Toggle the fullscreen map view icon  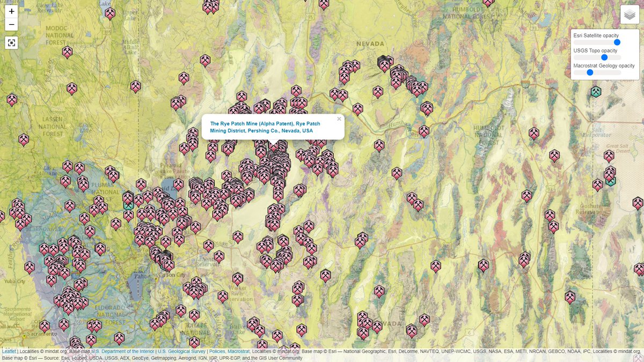(x=11, y=43)
